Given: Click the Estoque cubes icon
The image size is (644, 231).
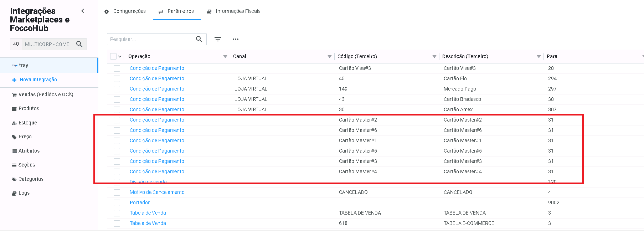Looking at the screenshot, I should click(x=14, y=123).
